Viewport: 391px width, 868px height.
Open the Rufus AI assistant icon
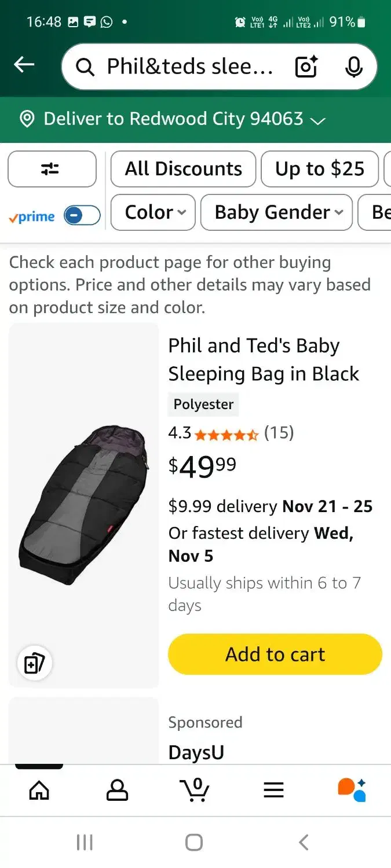click(352, 789)
